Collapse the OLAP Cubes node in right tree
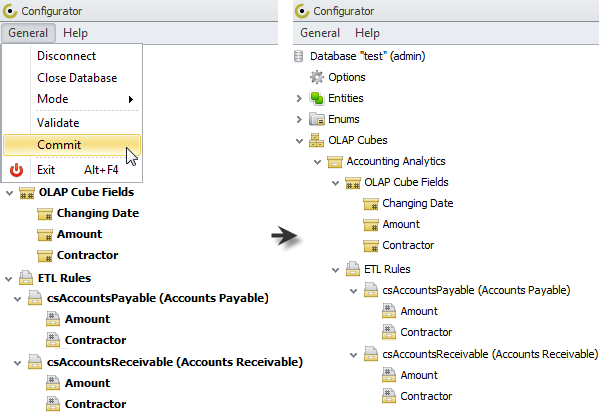Image resolution: width=600 pixels, height=420 pixels. tap(299, 140)
